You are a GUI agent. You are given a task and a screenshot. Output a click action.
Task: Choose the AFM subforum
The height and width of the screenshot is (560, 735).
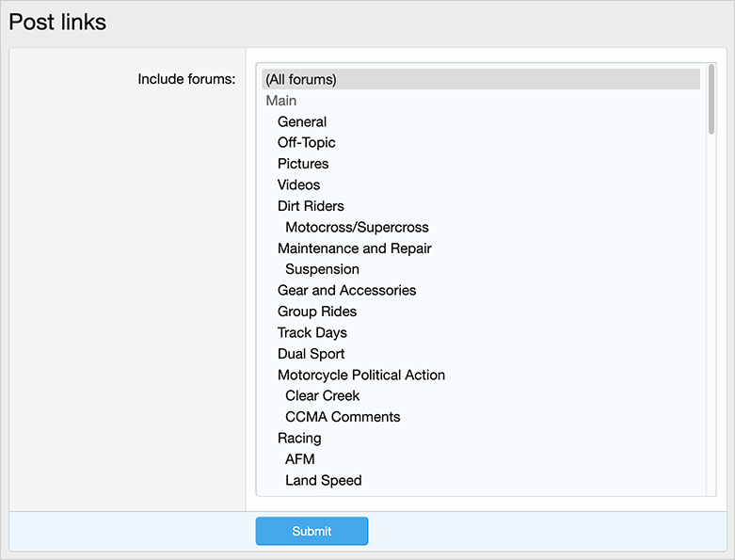300,459
